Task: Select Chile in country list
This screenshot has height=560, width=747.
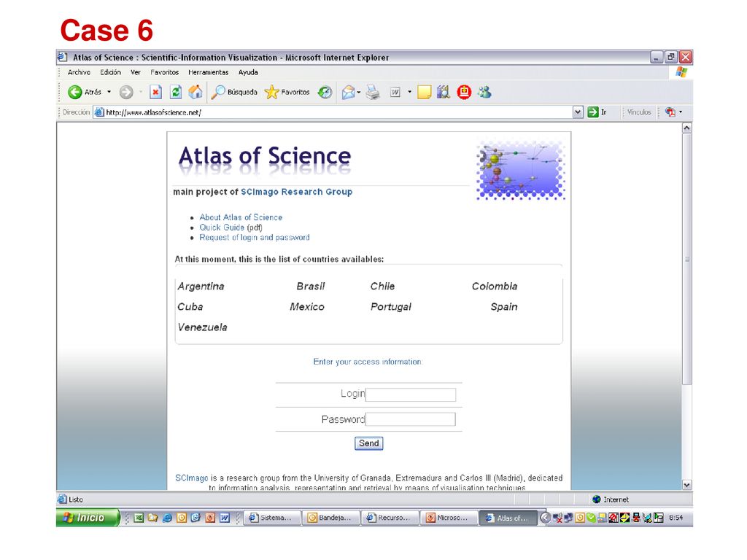Action: click(382, 286)
